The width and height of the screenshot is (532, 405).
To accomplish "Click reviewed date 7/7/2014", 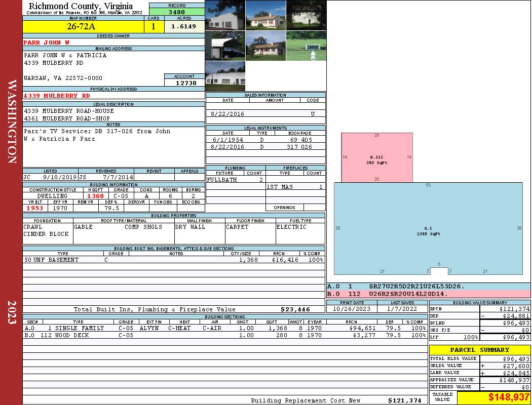I will point(118,177).
